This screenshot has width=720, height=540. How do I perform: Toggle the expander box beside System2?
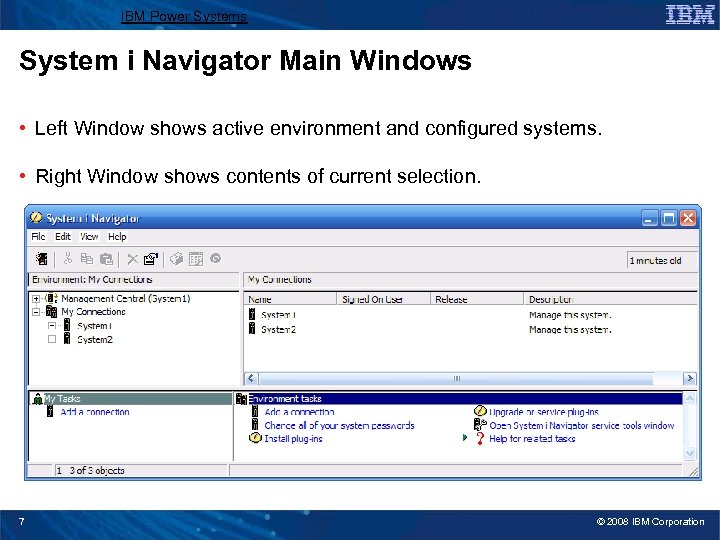pos(52,339)
